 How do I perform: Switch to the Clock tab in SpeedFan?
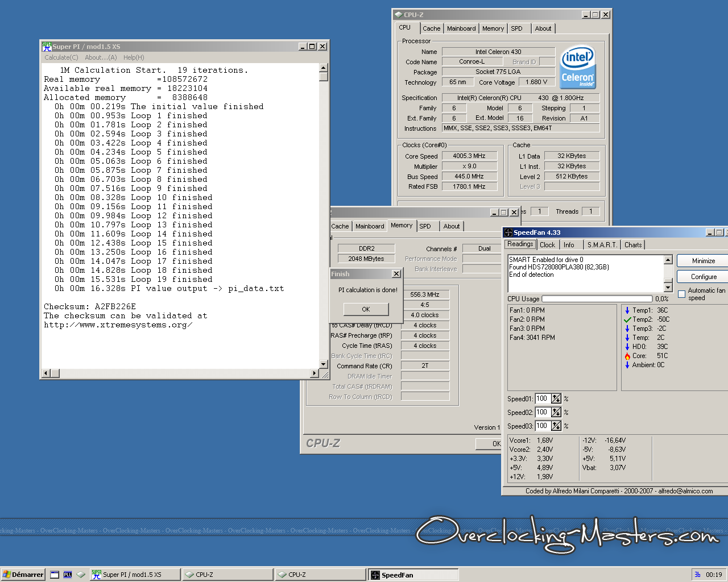547,245
